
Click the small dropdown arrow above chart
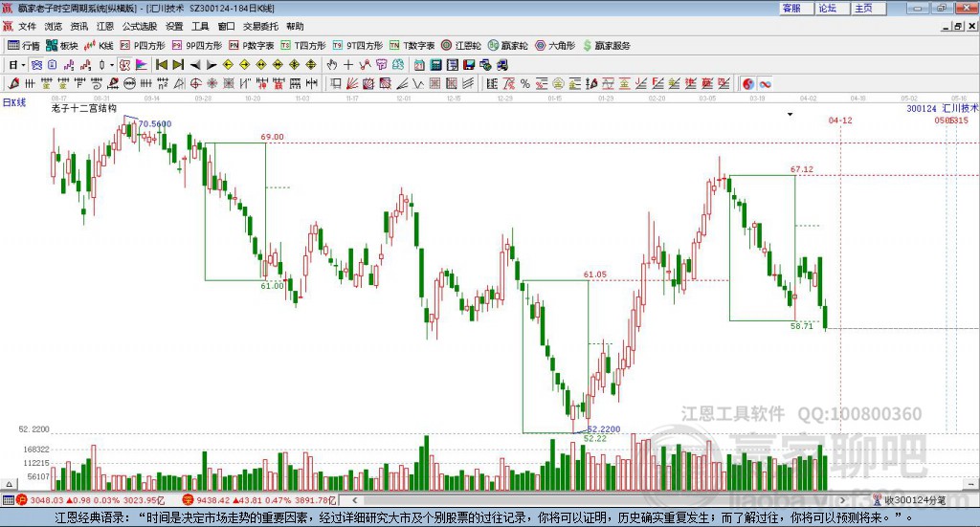790,114
